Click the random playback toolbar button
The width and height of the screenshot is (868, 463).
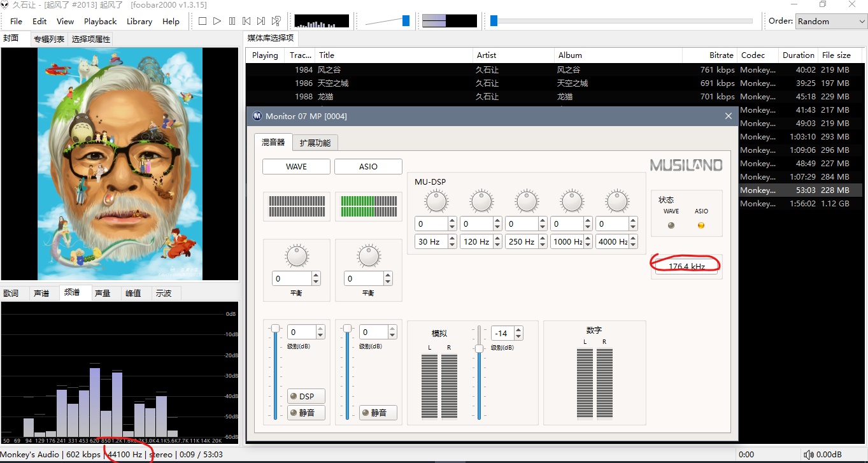pyautogui.click(x=276, y=21)
